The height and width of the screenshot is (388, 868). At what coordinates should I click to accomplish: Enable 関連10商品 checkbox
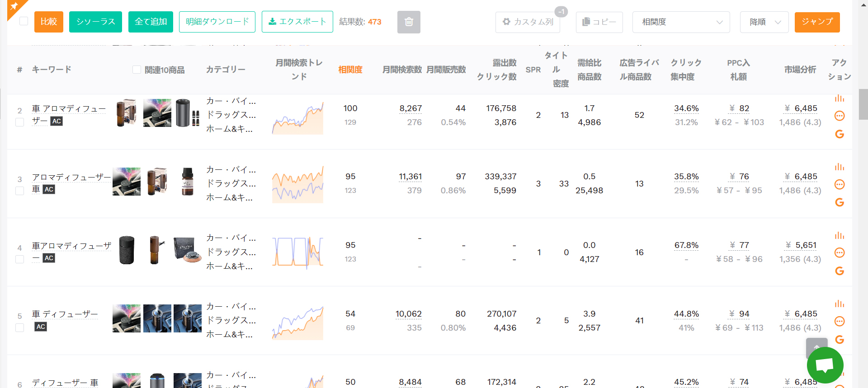(x=137, y=70)
